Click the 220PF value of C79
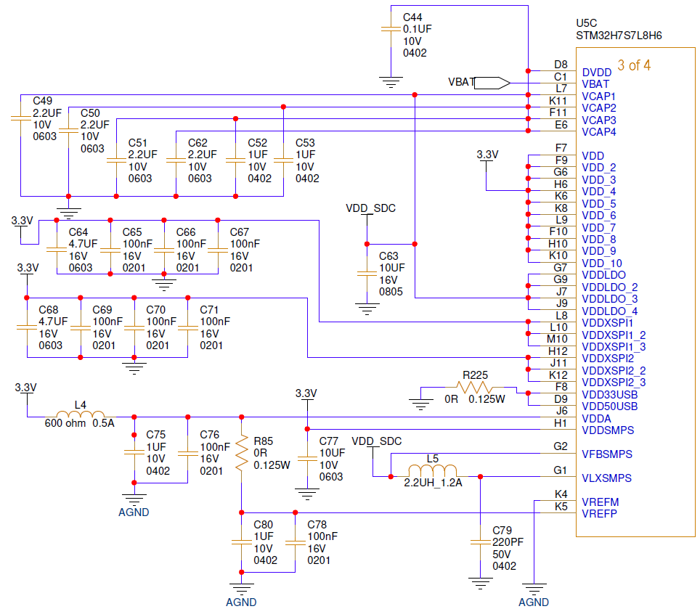This screenshot has width=700, height=609. [x=508, y=542]
